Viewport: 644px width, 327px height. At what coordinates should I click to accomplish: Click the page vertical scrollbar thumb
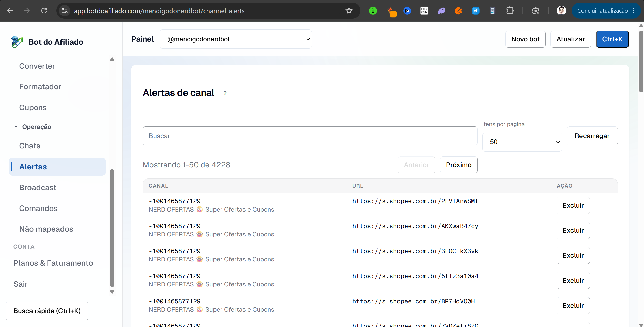641,61
